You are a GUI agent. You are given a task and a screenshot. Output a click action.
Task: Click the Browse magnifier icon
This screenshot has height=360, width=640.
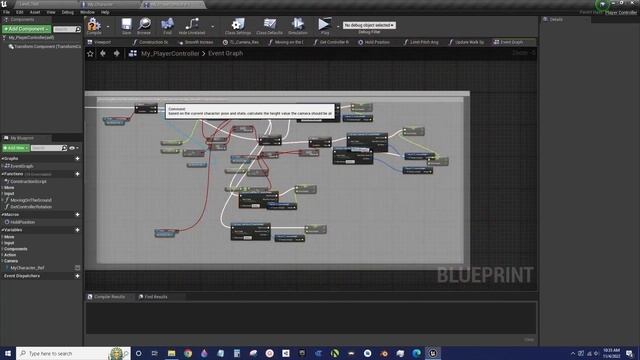click(144, 25)
